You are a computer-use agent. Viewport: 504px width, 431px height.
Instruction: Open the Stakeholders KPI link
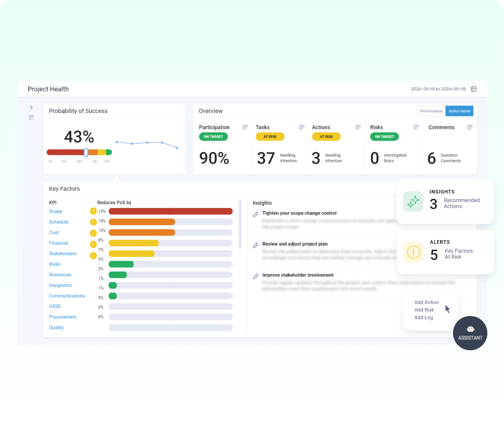tap(63, 254)
